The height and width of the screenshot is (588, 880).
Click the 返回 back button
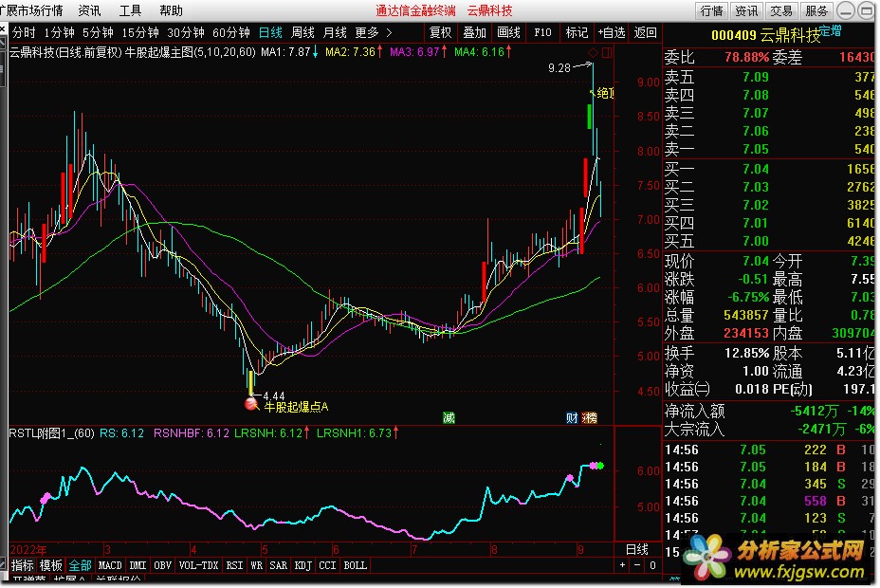coord(645,32)
